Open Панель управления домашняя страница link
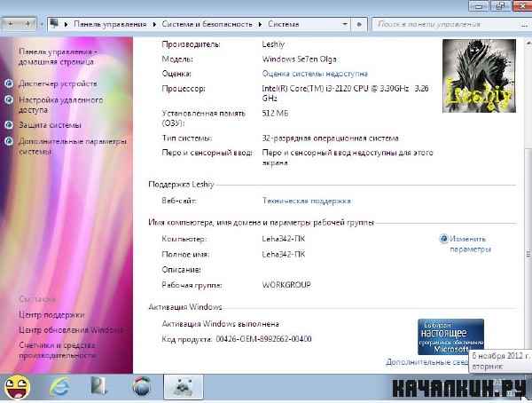This screenshot has height=403, width=532. tap(58, 57)
